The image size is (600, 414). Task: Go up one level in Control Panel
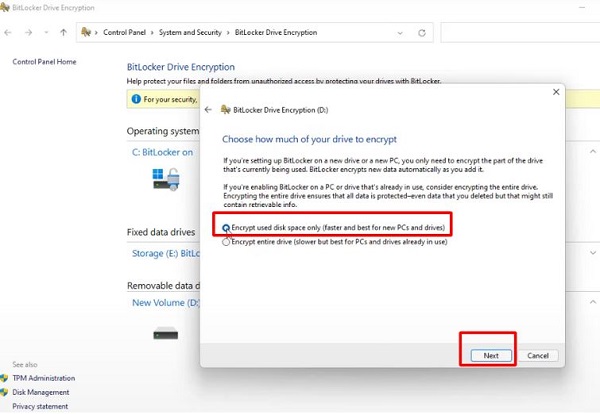coord(64,33)
